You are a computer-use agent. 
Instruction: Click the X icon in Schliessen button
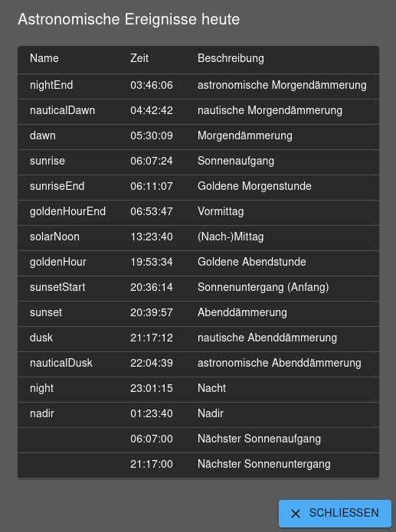click(296, 514)
